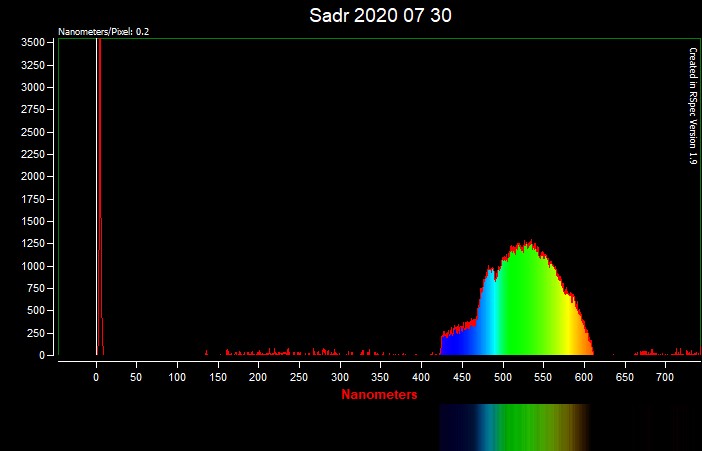The image size is (702, 451).
Task: Click the 0 tick label on the x-axis
Action: (96, 376)
